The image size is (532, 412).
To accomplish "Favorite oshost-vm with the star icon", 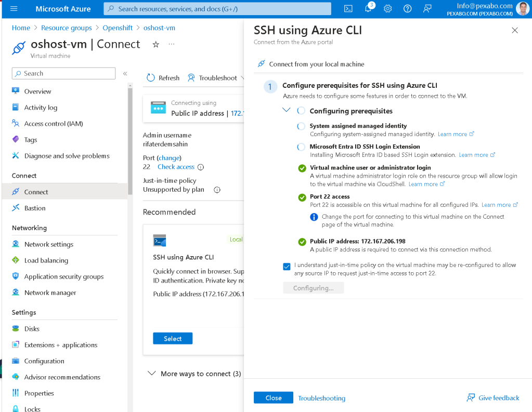I will (155, 45).
